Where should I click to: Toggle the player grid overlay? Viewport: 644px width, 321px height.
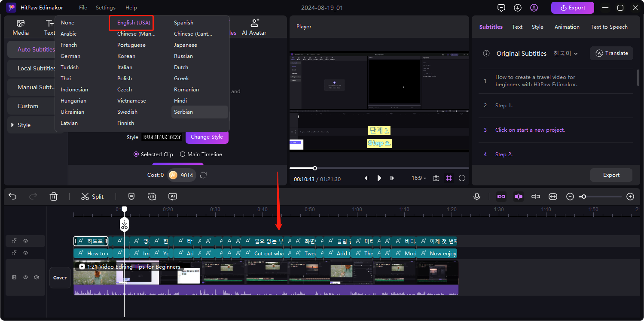click(449, 178)
